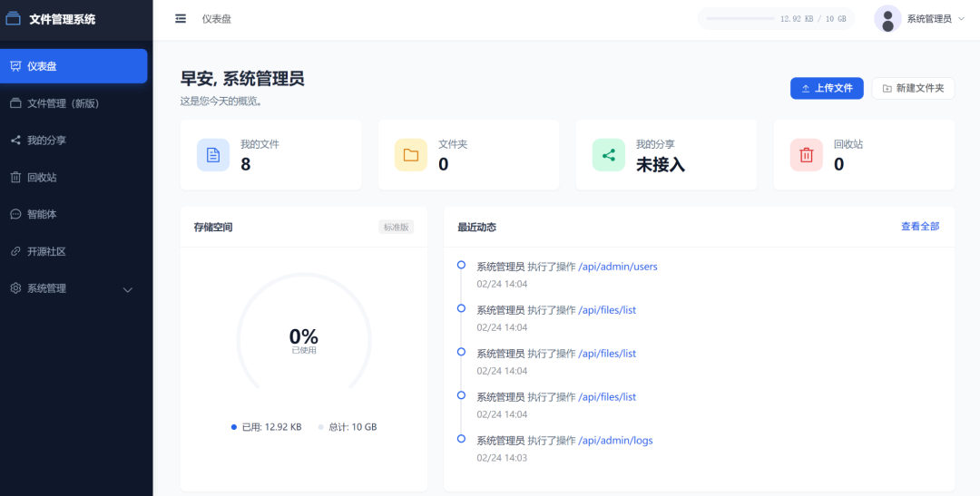Click the 仪表盘 breadcrumb title in header
This screenshot has height=496, width=980.
(216, 19)
